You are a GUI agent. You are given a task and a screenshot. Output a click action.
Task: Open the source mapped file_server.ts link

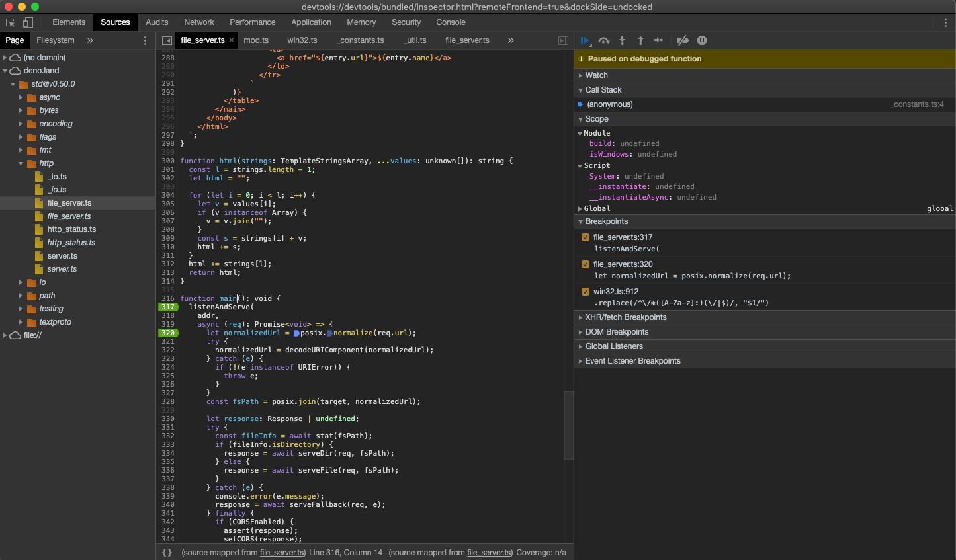(x=282, y=553)
